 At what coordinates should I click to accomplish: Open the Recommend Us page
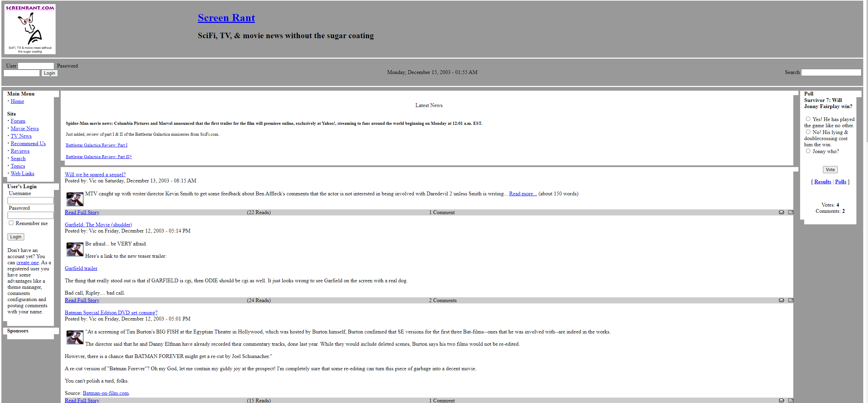[x=28, y=144]
